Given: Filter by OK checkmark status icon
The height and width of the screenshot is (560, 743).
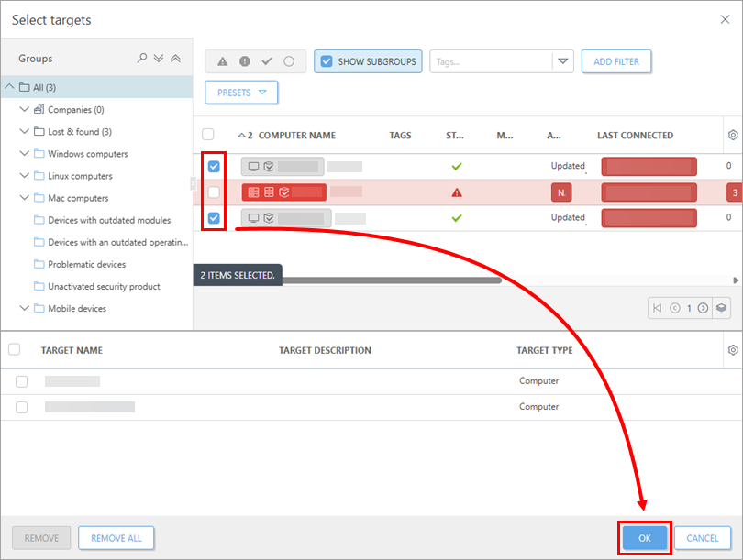Looking at the screenshot, I should [267, 61].
